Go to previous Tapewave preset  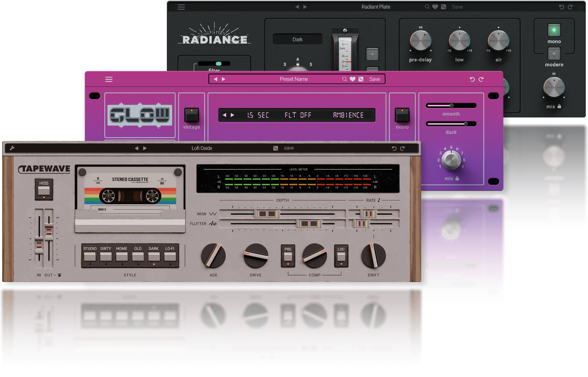[136, 148]
